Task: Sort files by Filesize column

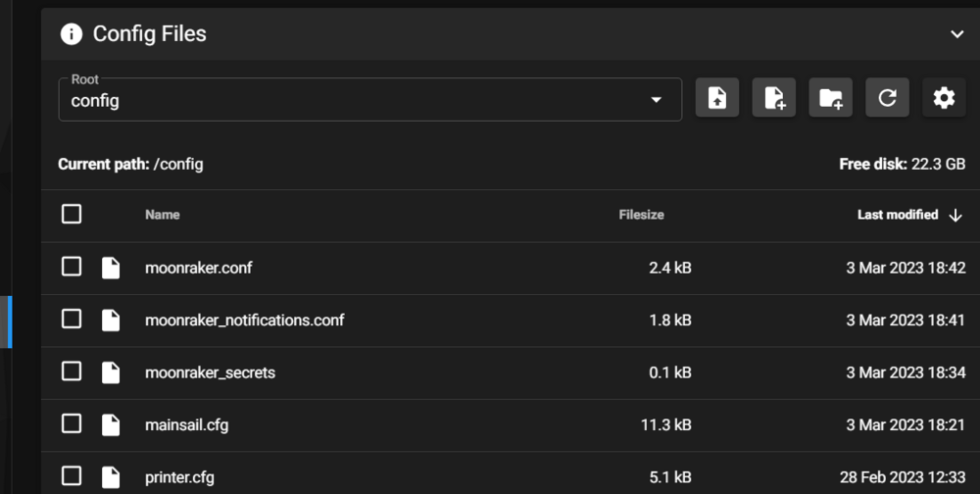Action: 641,215
